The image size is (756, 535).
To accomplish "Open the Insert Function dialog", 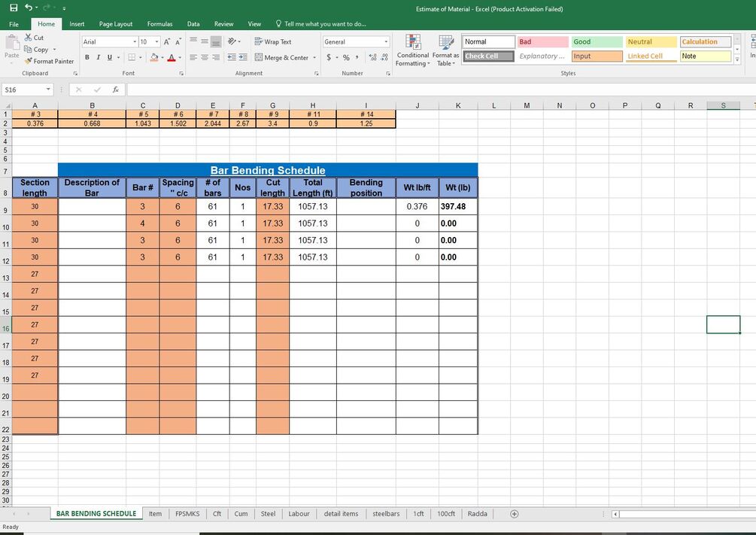I will click(115, 90).
